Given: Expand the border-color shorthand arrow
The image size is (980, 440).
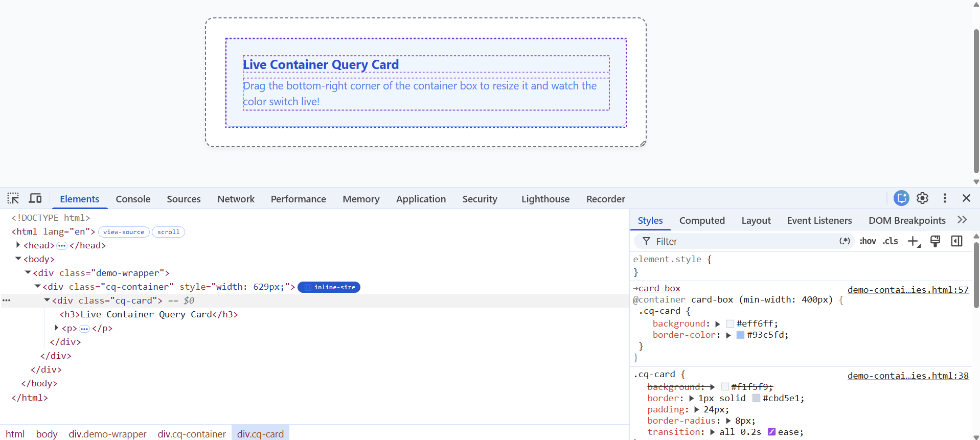Looking at the screenshot, I should (728, 335).
